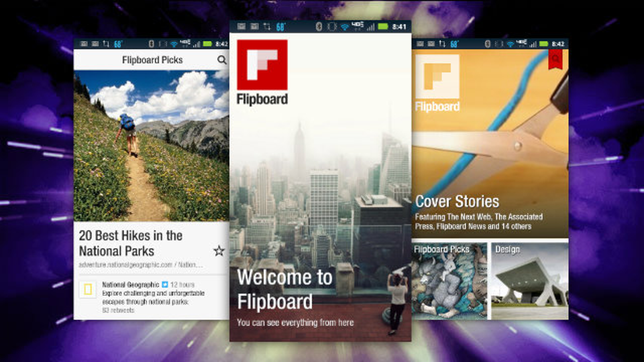Viewport: 644px width, 362px height.
Task: Tap the red Flipboard logo on welcome screen
Action: click(262, 65)
